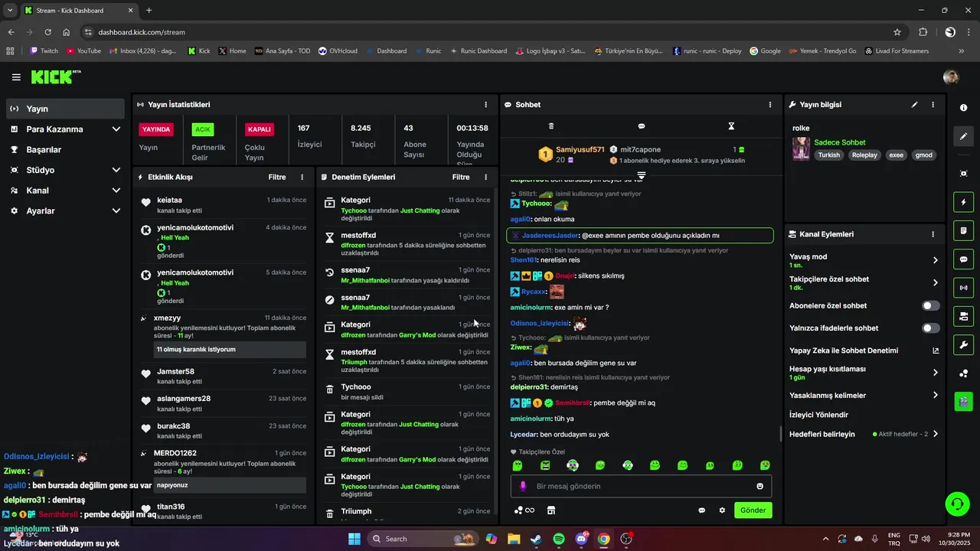Open the emoji picker in the message box
980x551 pixels.
point(760,486)
